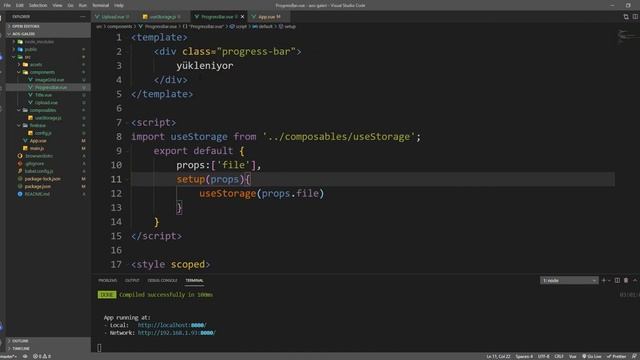640x360 pixels.
Task: Collapse the components folder
Action: tap(42, 72)
